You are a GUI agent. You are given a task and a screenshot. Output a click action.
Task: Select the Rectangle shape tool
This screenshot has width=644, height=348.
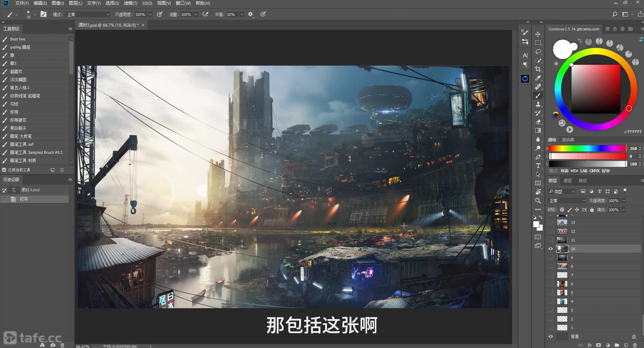pos(538,183)
